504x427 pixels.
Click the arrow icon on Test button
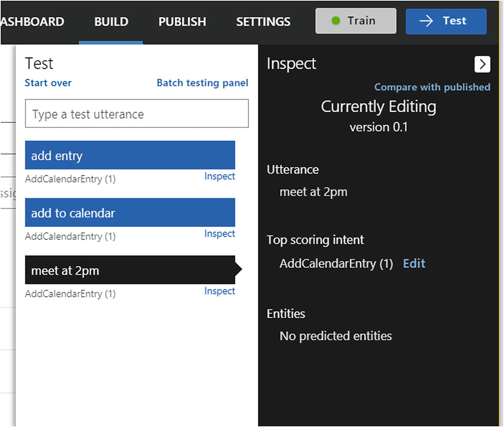[x=426, y=21]
